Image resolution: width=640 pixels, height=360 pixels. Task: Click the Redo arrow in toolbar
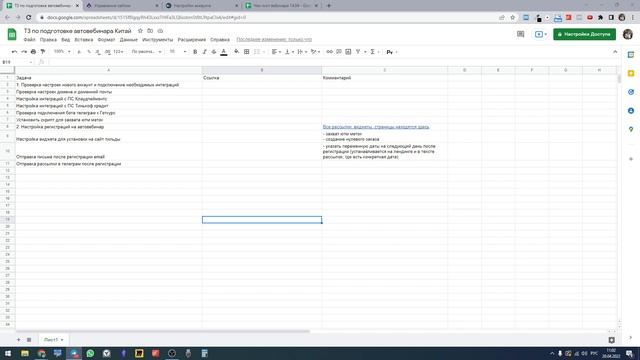coord(24,52)
